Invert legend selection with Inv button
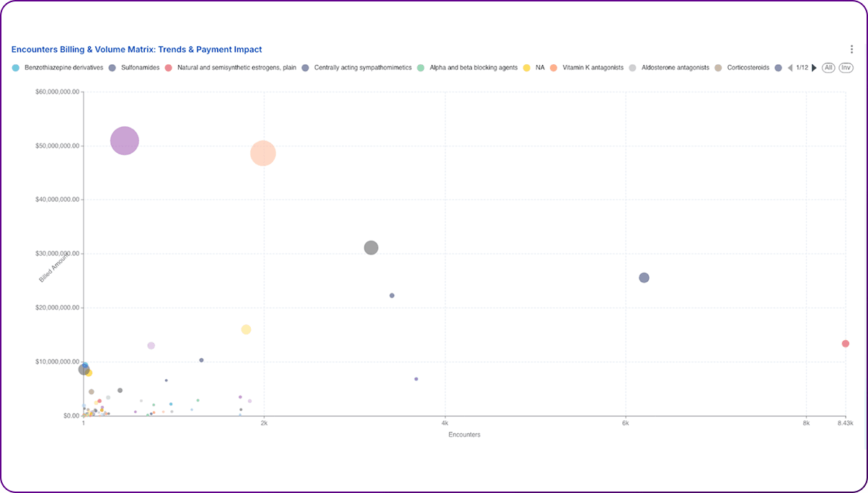The image size is (868, 493). [x=846, y=68]
